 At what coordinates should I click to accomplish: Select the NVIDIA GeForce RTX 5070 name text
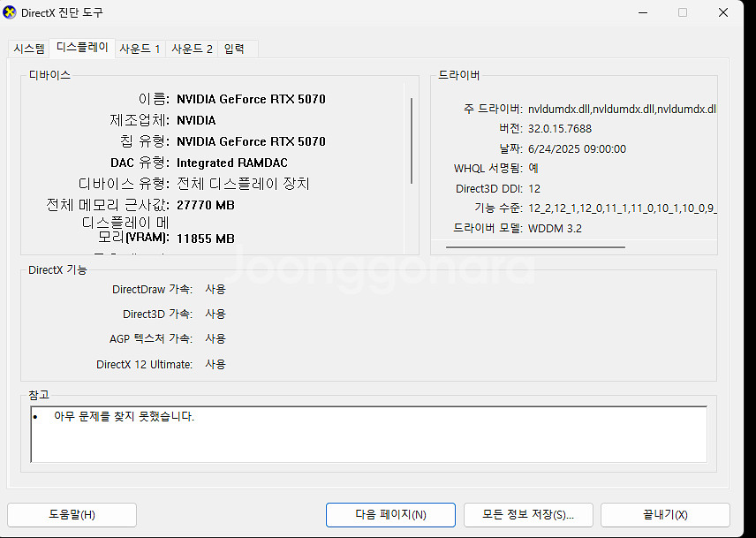click(x=251, y=99)
